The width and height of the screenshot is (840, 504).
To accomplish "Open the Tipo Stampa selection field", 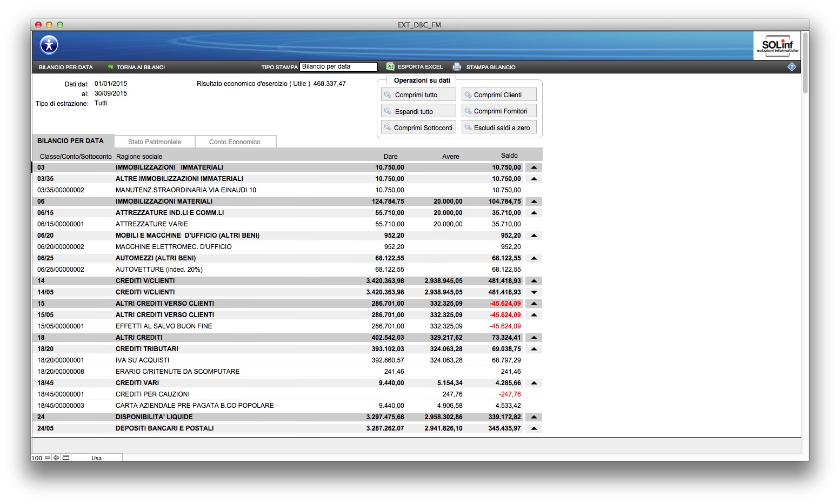I will pos(338,66).
